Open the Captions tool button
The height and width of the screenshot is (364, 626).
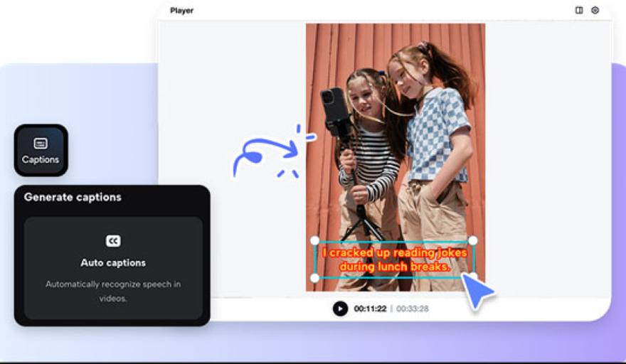[41, 150]
